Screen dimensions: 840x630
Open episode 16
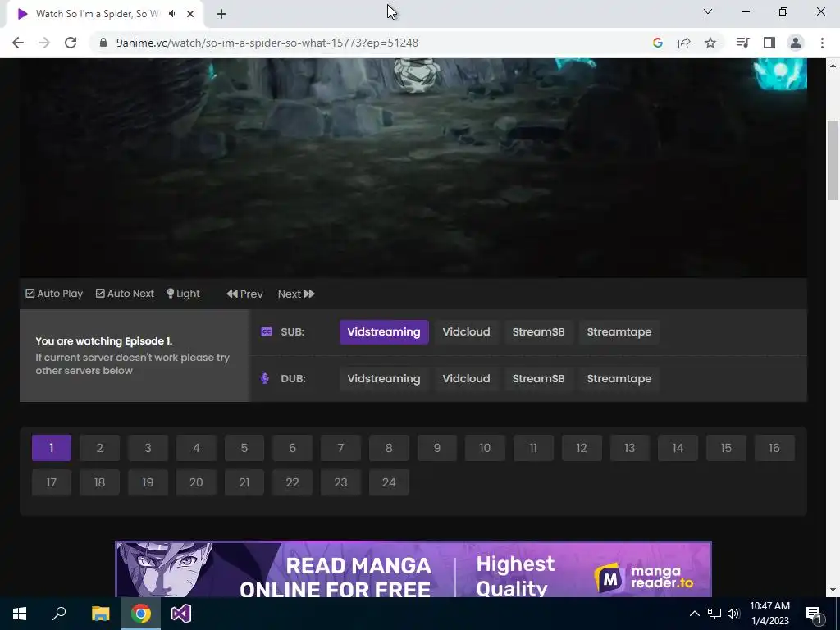pyautogui.click(x=774, y=448)
